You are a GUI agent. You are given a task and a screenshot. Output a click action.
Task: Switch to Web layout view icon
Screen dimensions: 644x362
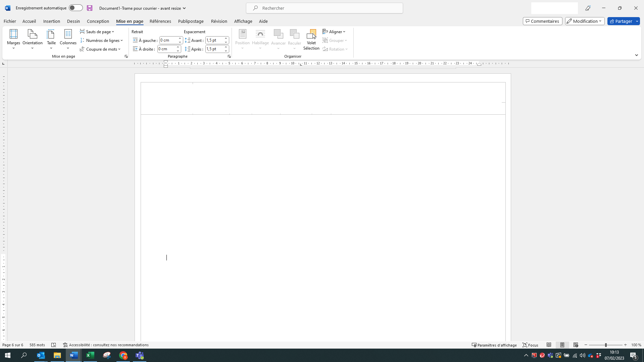[576, 345]
